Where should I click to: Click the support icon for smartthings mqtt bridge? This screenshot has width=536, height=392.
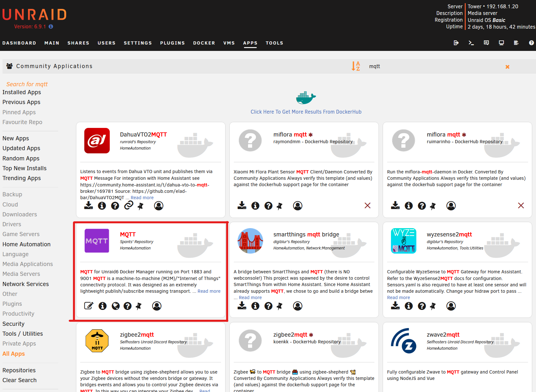click(x=268, y=306)
